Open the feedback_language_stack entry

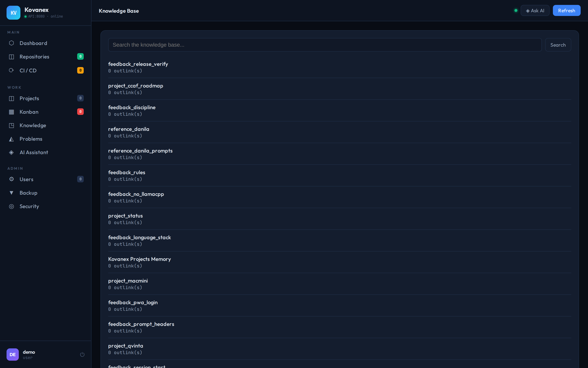[x=340, y=240]
